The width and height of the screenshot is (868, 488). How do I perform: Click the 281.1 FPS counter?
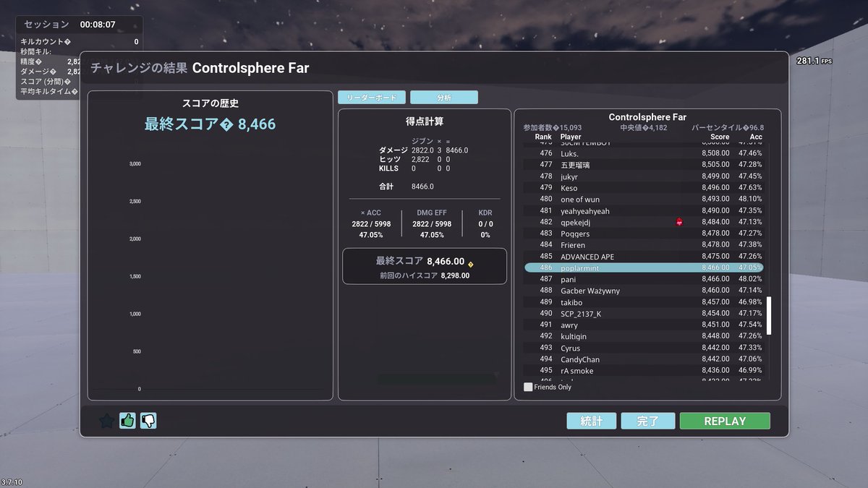pyautogui.click(x=814, y=61)
